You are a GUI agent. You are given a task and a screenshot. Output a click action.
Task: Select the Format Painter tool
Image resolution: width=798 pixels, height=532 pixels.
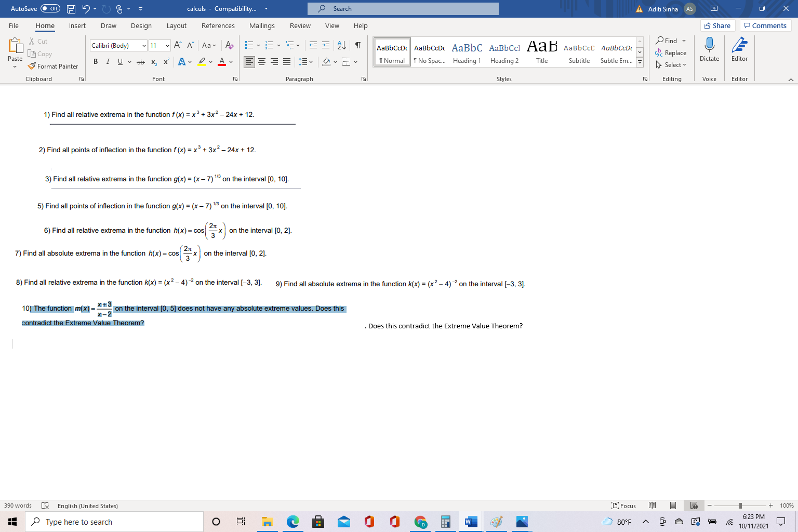coord(52,66)
